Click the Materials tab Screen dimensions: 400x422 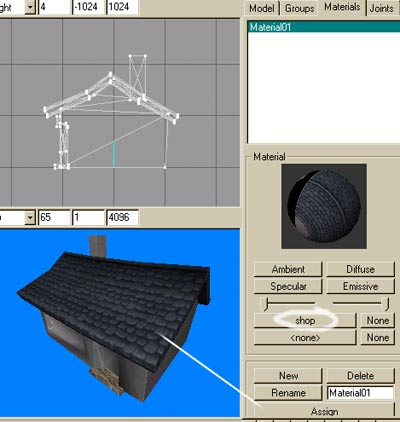(x=342, y=7)
